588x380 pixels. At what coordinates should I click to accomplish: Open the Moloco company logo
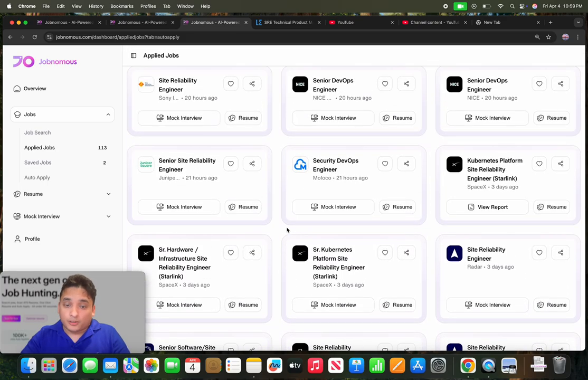[300, 164]
